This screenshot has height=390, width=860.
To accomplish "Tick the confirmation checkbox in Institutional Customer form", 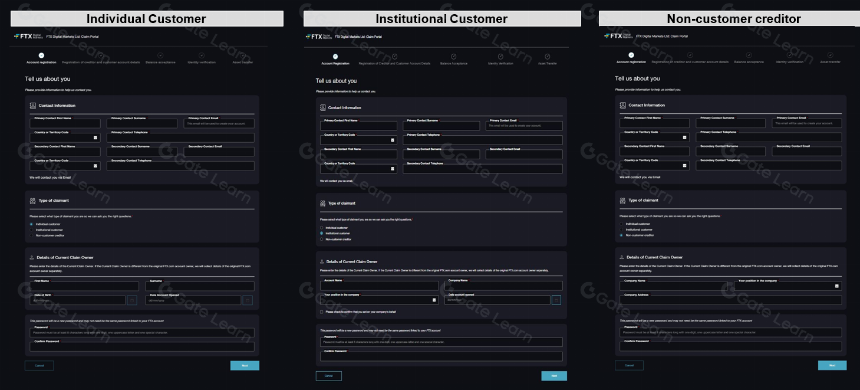I will (x=322, y=312).
